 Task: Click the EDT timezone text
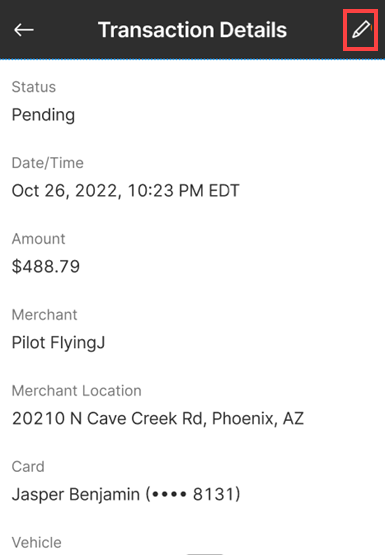pos(224,191)
